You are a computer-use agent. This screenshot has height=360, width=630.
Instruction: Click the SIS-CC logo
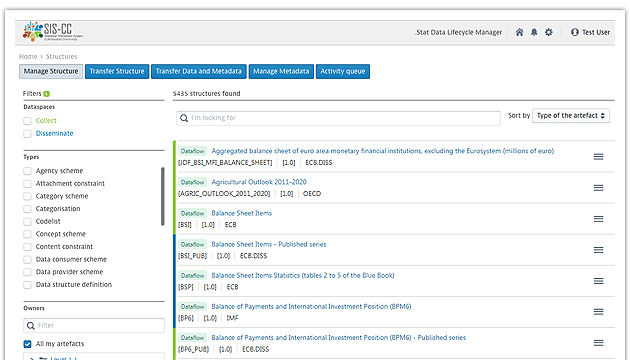53,32
